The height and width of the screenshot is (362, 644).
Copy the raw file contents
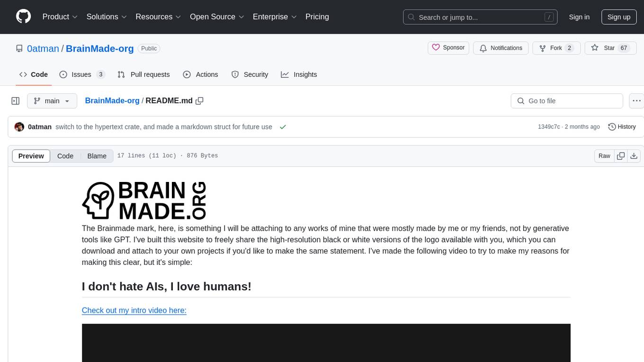click(x=621, y=156)
